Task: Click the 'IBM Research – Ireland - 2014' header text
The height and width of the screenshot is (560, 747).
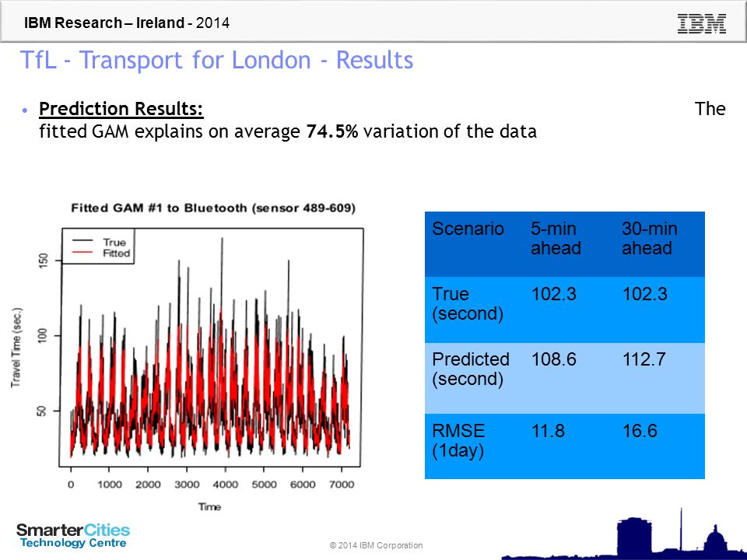Action: [127, 23]
